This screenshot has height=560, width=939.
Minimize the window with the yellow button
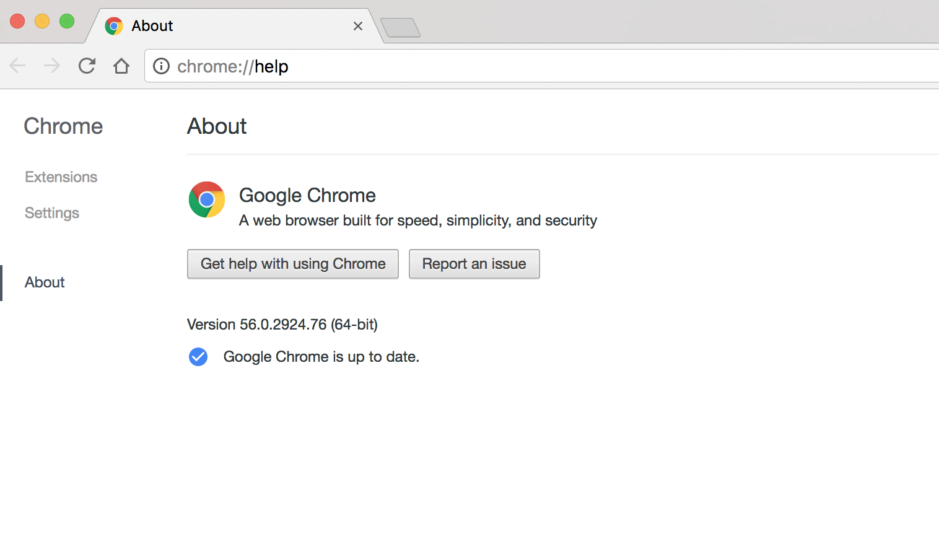click(42, 21)
